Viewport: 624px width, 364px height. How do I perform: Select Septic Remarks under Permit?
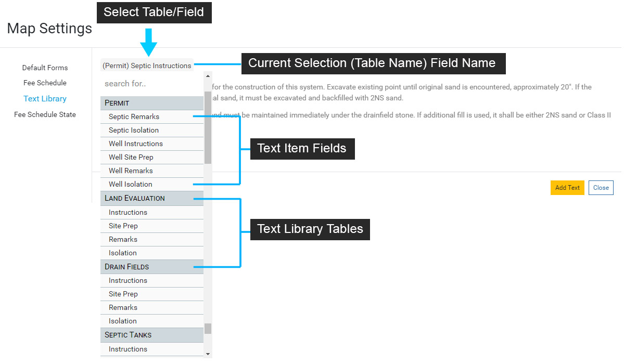(x=134, y=116)
